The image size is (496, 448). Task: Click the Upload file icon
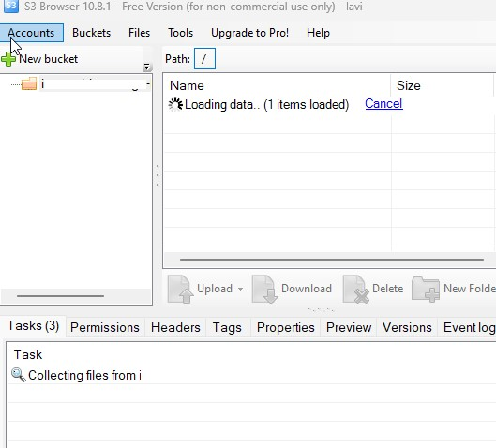[180, 289]
